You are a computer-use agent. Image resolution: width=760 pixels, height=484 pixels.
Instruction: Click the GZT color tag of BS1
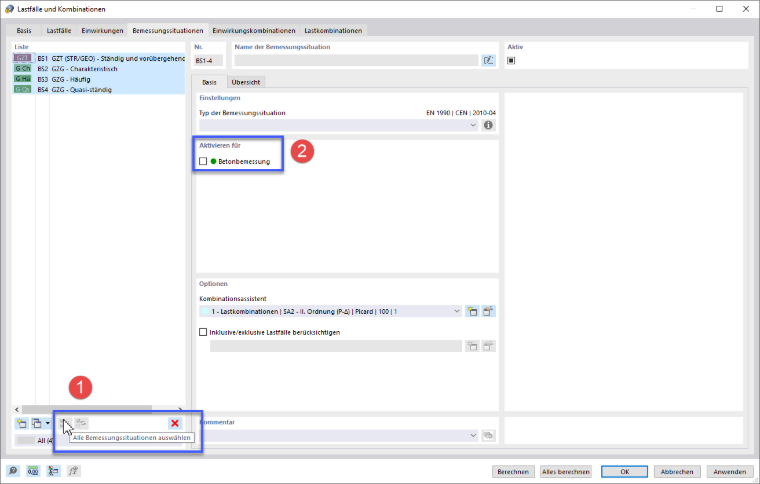pos(22,58)
